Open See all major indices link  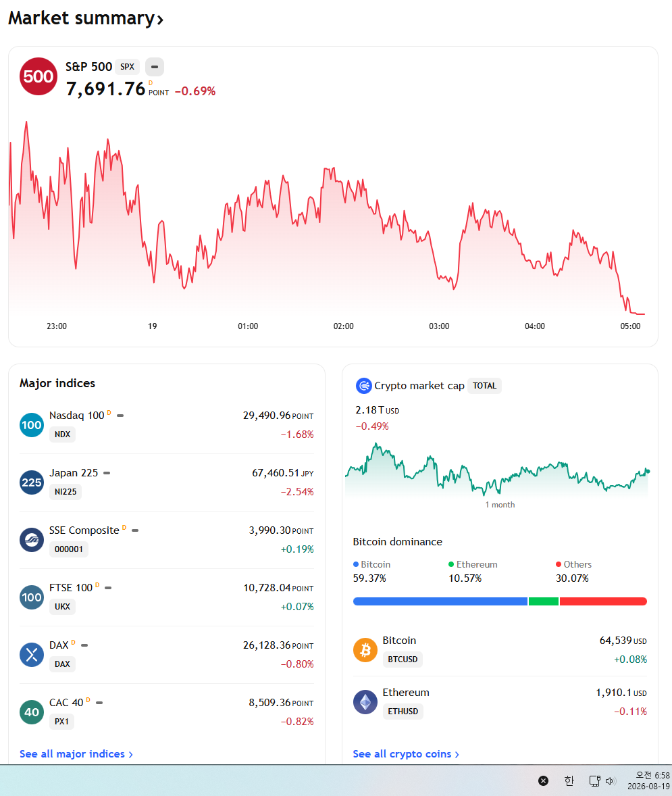[76, 754]
